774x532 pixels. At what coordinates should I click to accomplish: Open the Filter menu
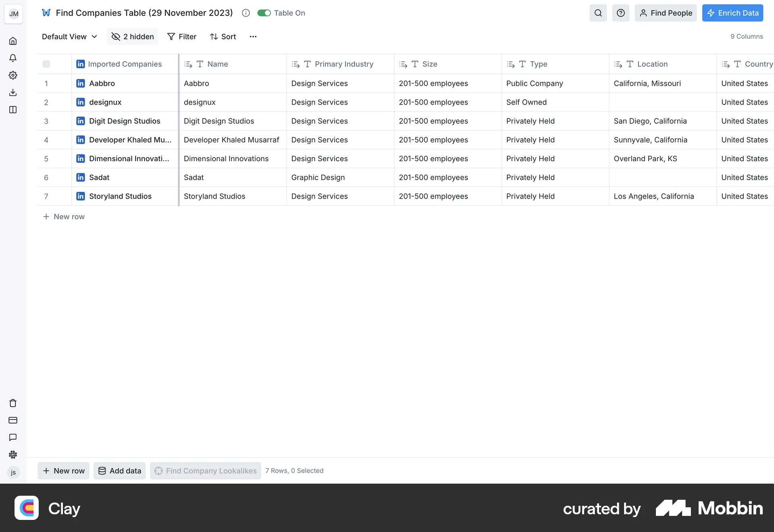(182, 37)
